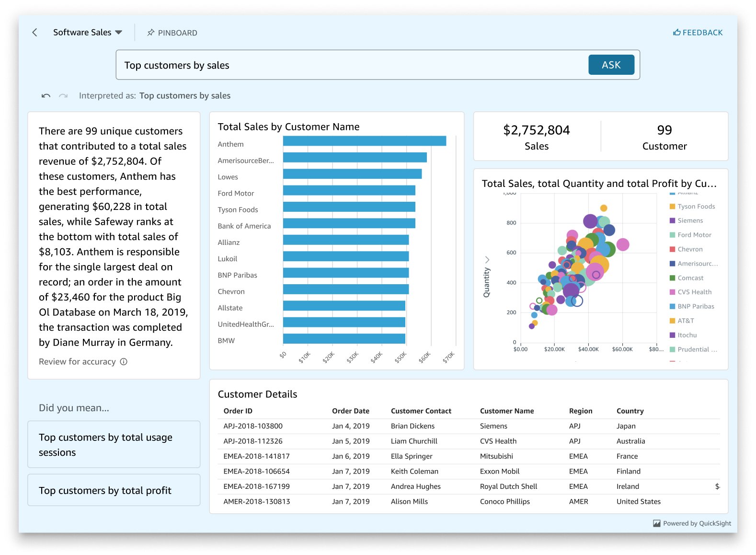Image resolution: width=756 pixels, height=555 pixels.
Task: Click 'Total Sales by Customer Name' chart title
Action: pyautogui.click(x=288, y=127)
